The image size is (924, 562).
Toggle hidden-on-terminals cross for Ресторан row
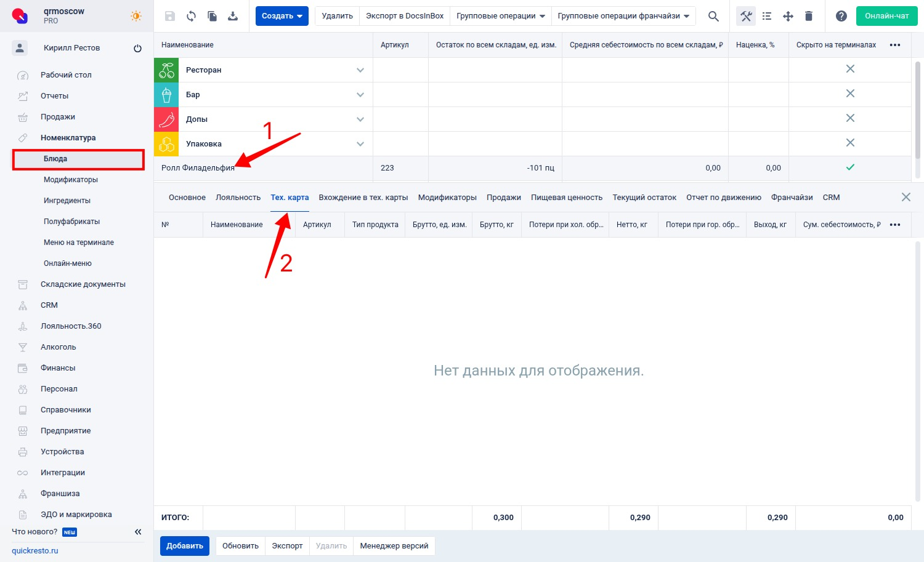(850, 69)
